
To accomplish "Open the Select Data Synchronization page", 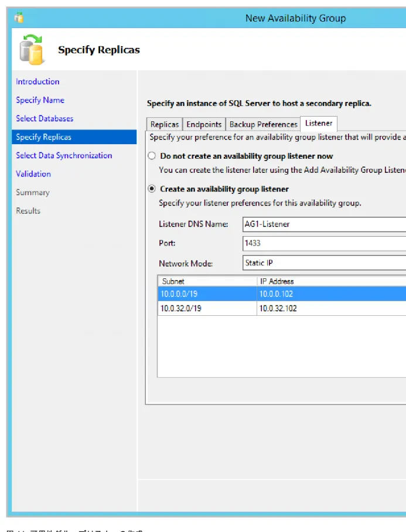I will coord(64,155).
